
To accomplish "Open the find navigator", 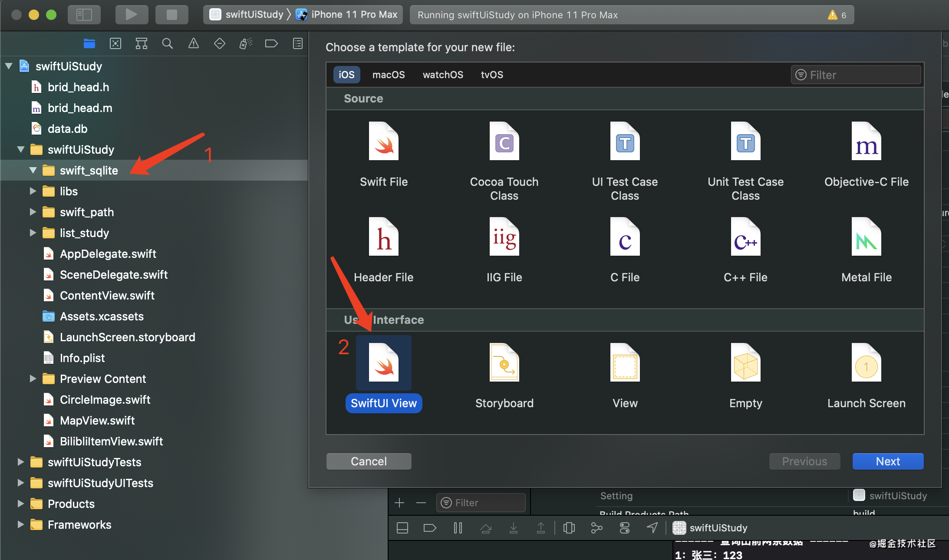I will (168, 43).
